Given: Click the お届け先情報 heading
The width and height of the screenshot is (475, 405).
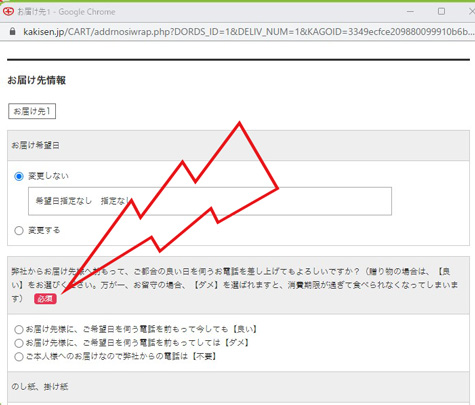Looking at the screenshot, I should 37,80.
